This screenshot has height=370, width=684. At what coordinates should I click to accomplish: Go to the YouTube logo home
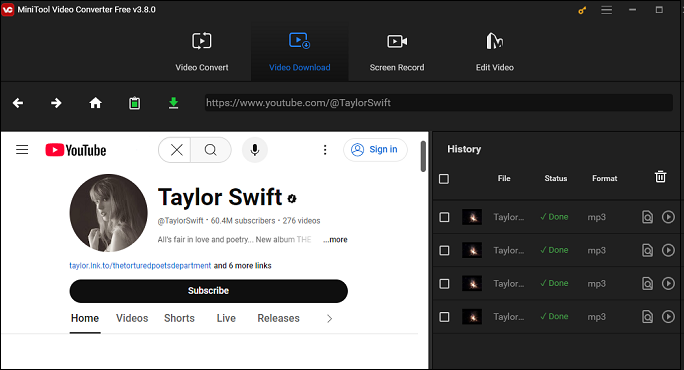tap(76, 150)
